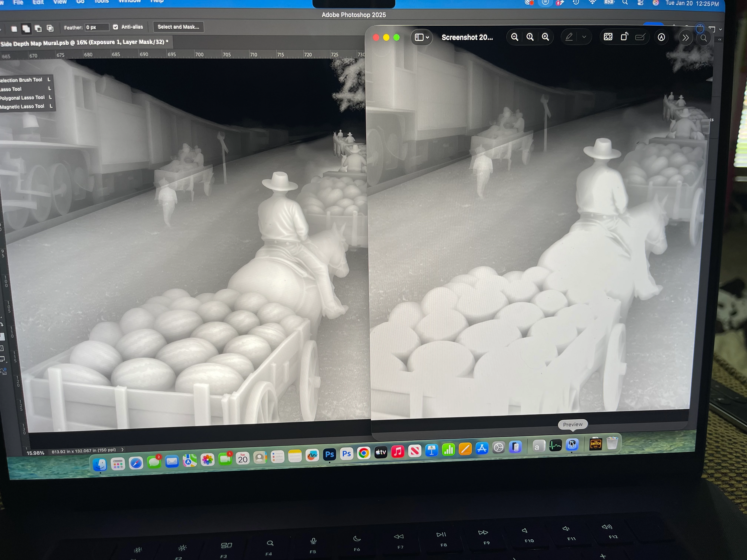Image resolution: width=747 pixels, height=560 pixels.
Task: Choose the Add to selection mode icon
Action: point(26,29)
